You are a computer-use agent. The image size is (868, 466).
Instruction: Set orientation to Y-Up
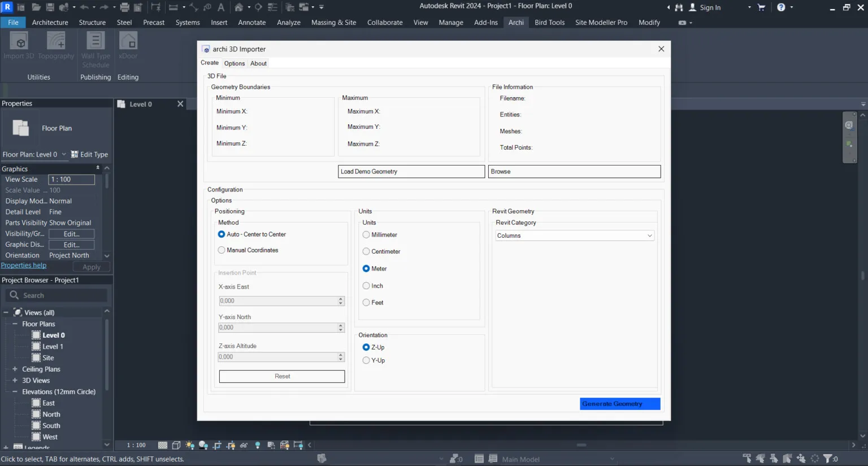click(x=366, y=360)
